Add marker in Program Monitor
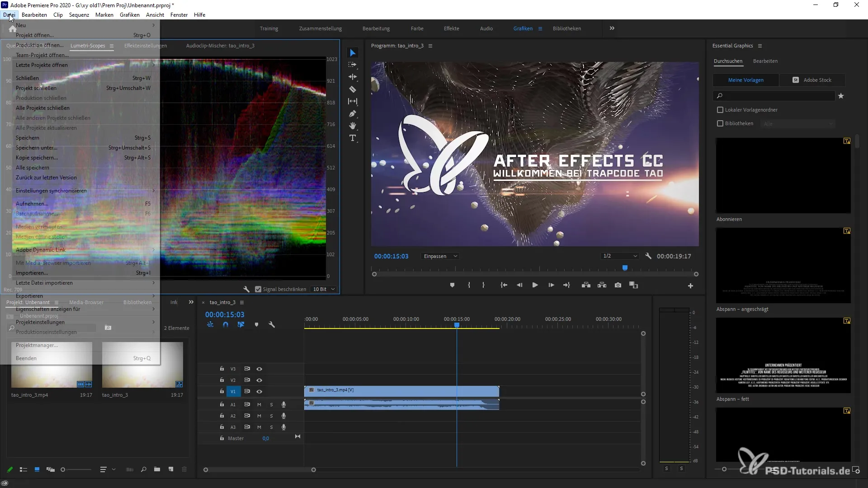Viewport: 868px width, 488px height. tap(452, 285)
